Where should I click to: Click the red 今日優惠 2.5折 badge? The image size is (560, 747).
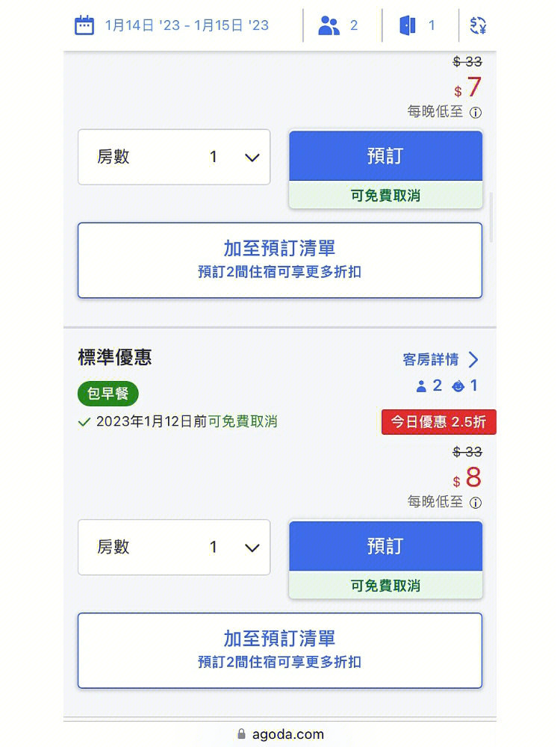point(438,421)
